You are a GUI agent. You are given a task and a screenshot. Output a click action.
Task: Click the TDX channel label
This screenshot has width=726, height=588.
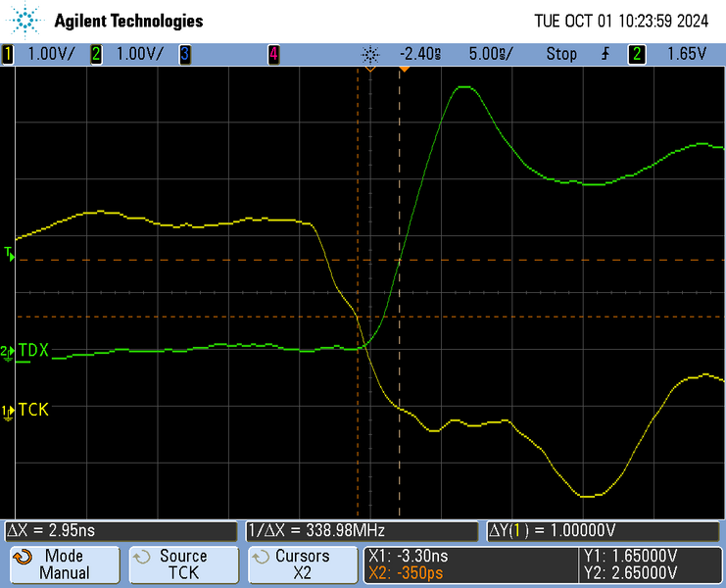tap(33, 350)
